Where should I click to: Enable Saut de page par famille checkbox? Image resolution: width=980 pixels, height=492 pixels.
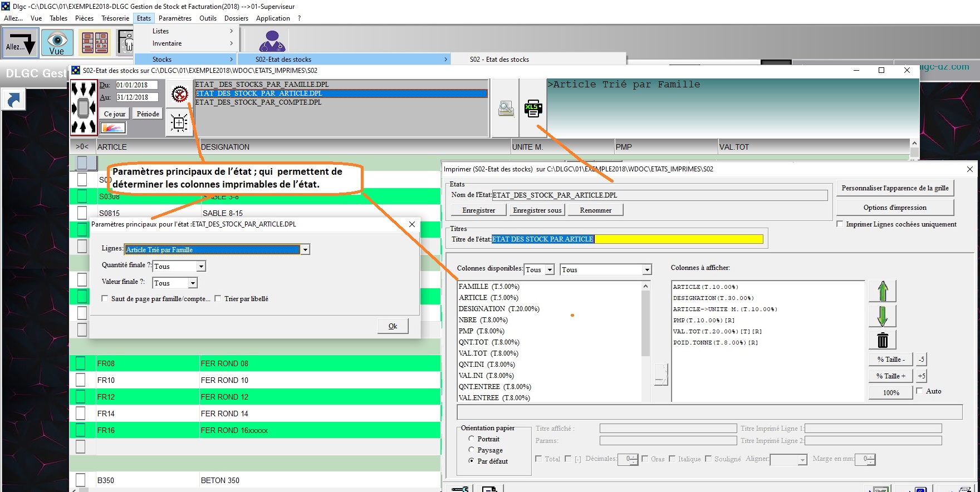point(105,299)
